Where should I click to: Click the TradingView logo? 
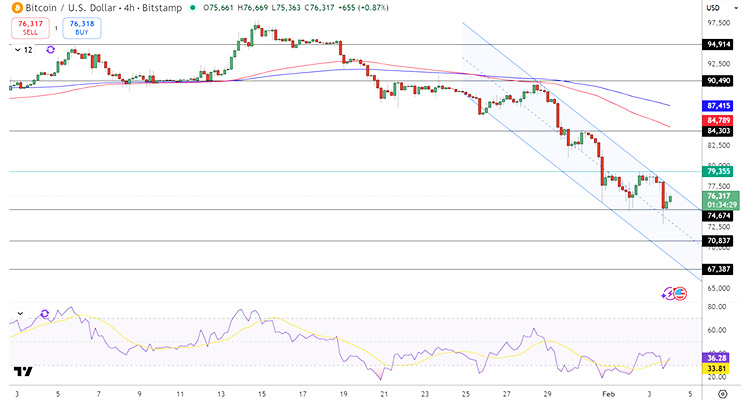(x=23, y=370)
